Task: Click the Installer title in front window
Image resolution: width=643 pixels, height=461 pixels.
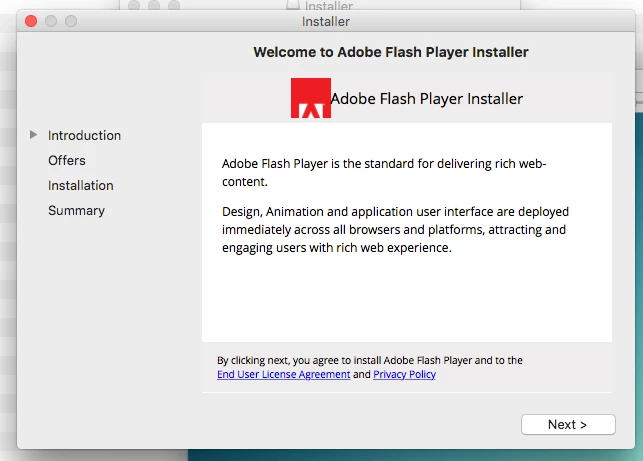Action: pos(326,21)
